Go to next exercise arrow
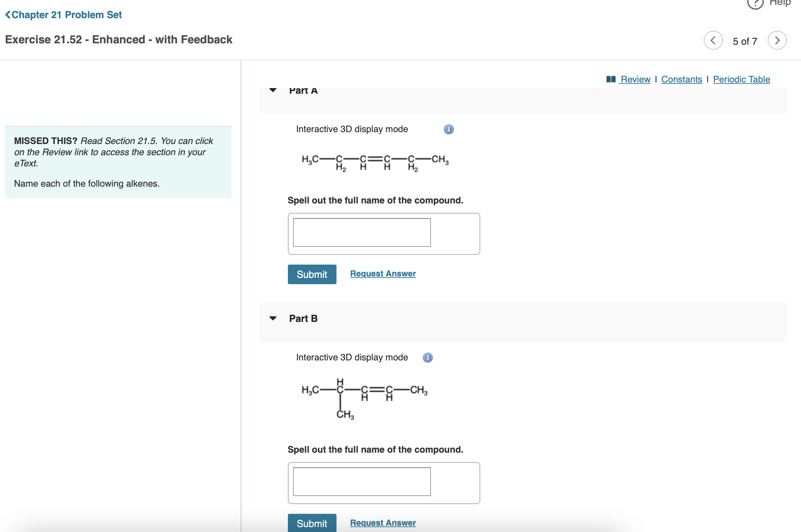Screen dimensions: 801x532 [777, 41]
